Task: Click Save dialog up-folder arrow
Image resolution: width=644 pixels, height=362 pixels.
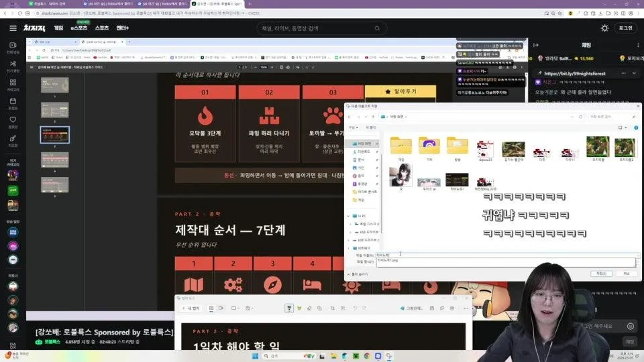Action: (373, 117)
